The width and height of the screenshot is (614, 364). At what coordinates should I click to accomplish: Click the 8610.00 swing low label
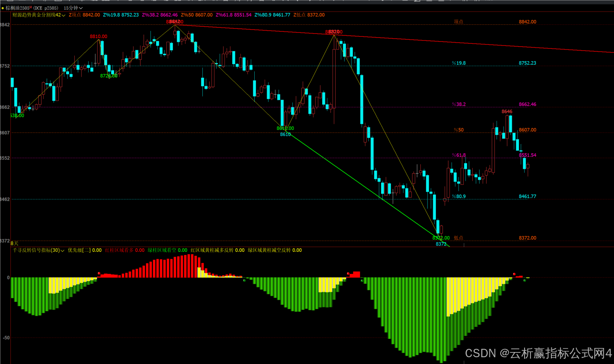click(285, 128)
